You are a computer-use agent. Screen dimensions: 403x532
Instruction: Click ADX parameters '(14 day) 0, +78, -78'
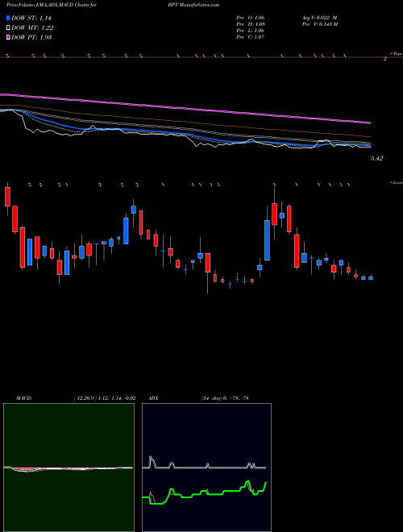[x=225, y=398]
